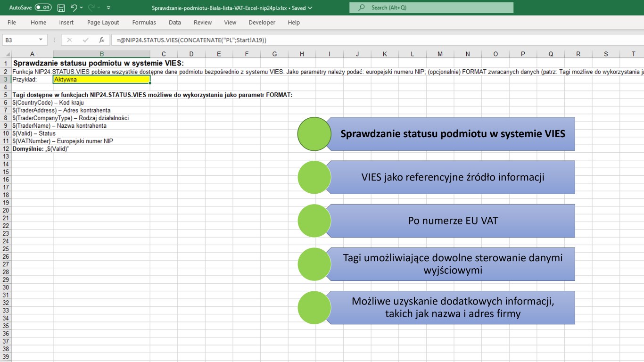Image resolution: width=644 pixels, height=362 pixels.
Task: Open the Developer tab
Action: 262,22
